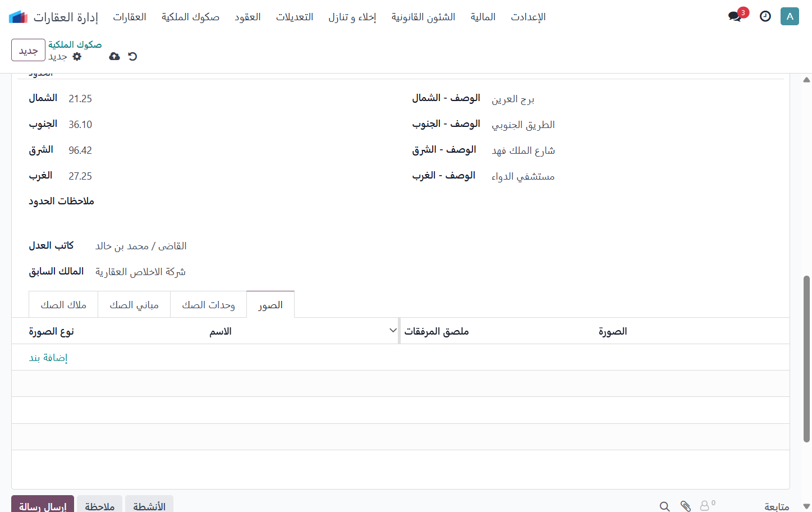Open optional columns dropdown in images table
Viewport: 812px width, 512px height.
click(393, 331)
